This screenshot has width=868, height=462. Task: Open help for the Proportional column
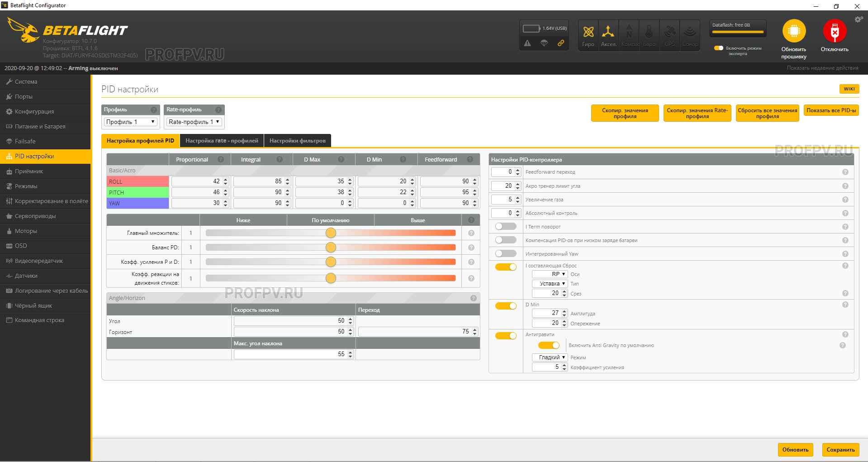221,159
